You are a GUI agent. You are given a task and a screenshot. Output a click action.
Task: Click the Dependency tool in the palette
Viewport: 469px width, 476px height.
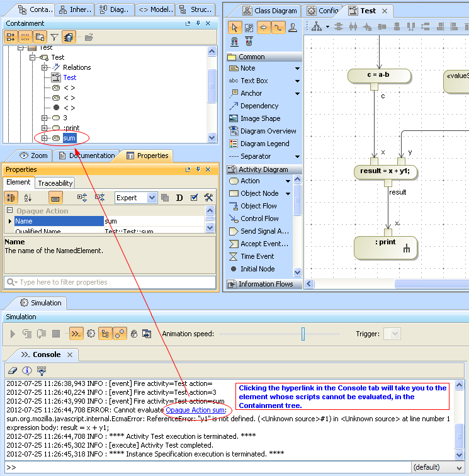(259, 106)
